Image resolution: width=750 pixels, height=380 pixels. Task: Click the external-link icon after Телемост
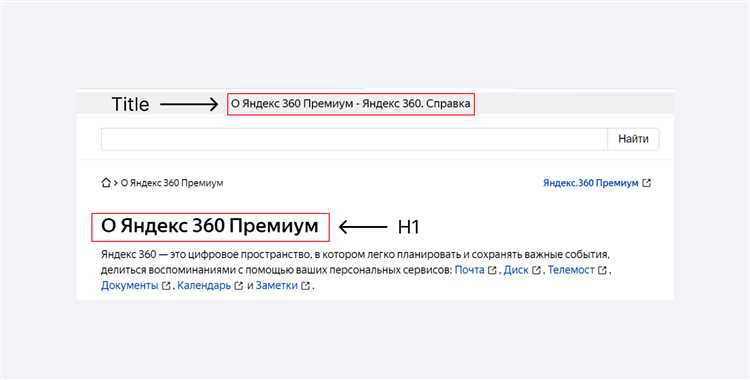pos(602,270)
